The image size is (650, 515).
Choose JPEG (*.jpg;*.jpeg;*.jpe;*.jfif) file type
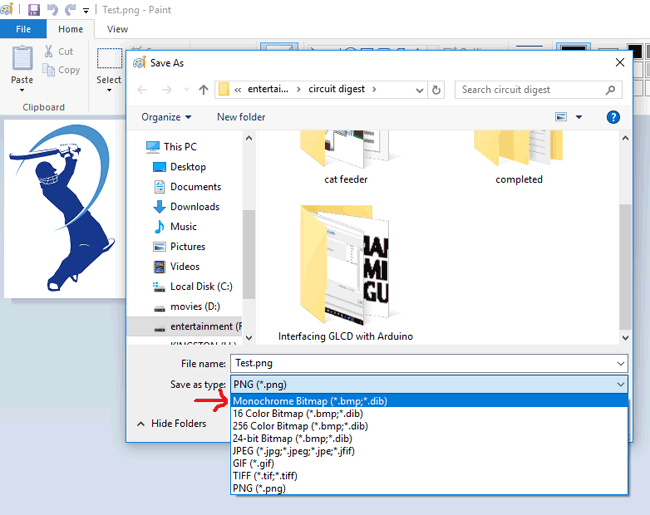[x=429, y=451]
